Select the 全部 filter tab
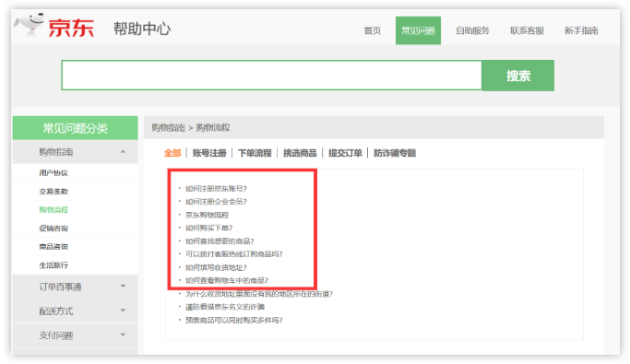 pyautogui.click(x=172, y=153)
